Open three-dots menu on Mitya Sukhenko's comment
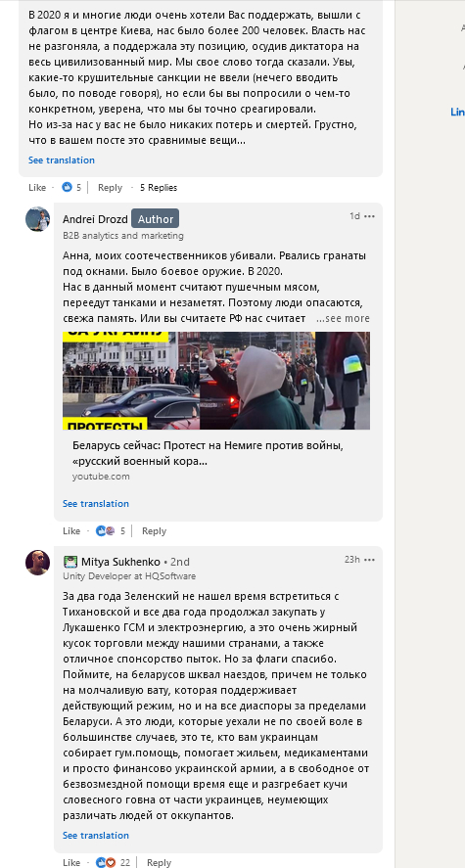This screenshot has width=465, height=868. pyautogui.click(x=369, y=560)
